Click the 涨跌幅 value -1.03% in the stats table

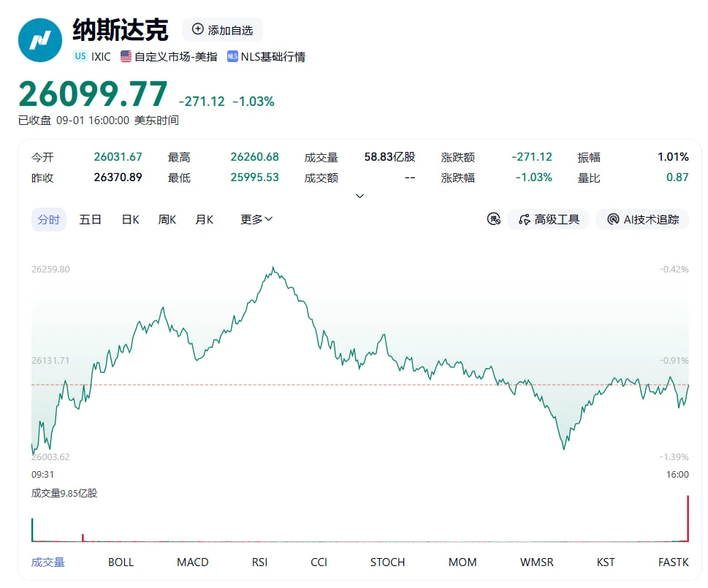pos(533,177)
